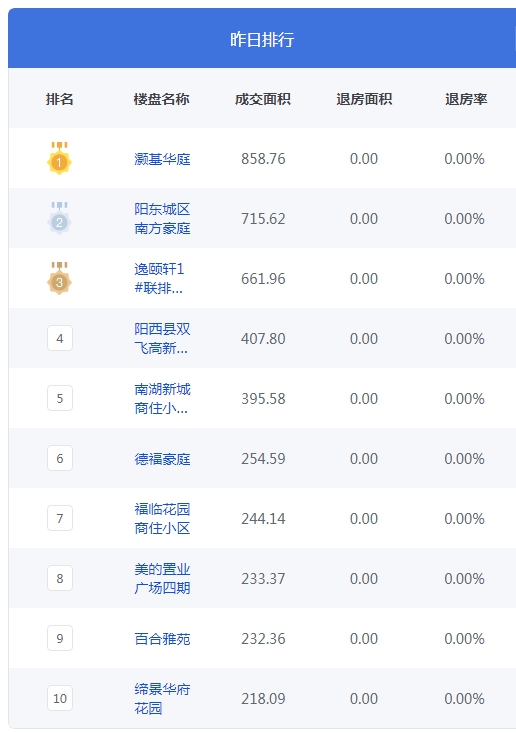Image resolution: width=516 pixels, height=733 pixels.
Task: Select the rank 4 badge
Action: pyautogui.click(x=60, y=338)
